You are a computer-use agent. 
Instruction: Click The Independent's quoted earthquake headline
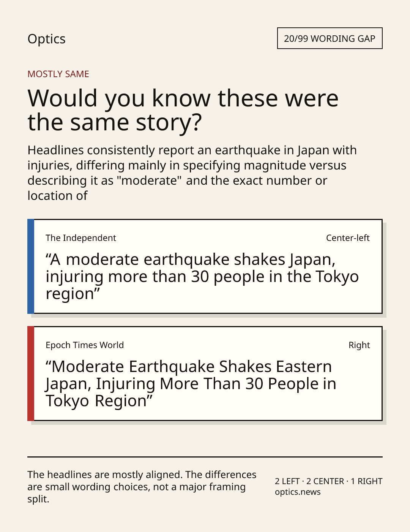click(x=202, y=276)
